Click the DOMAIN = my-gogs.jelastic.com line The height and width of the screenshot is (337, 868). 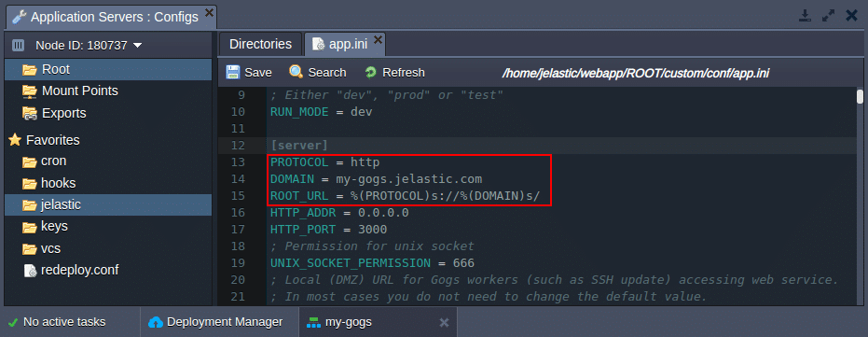(376, 179)
